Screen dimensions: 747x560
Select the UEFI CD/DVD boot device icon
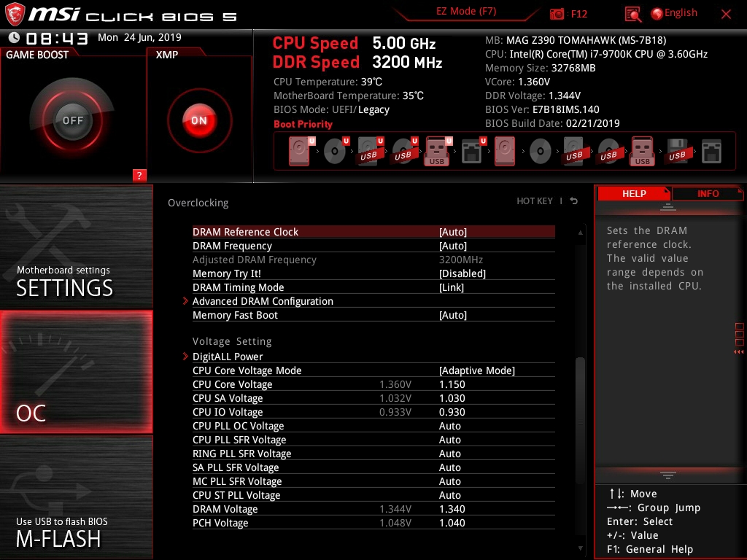tap(336, 152)
